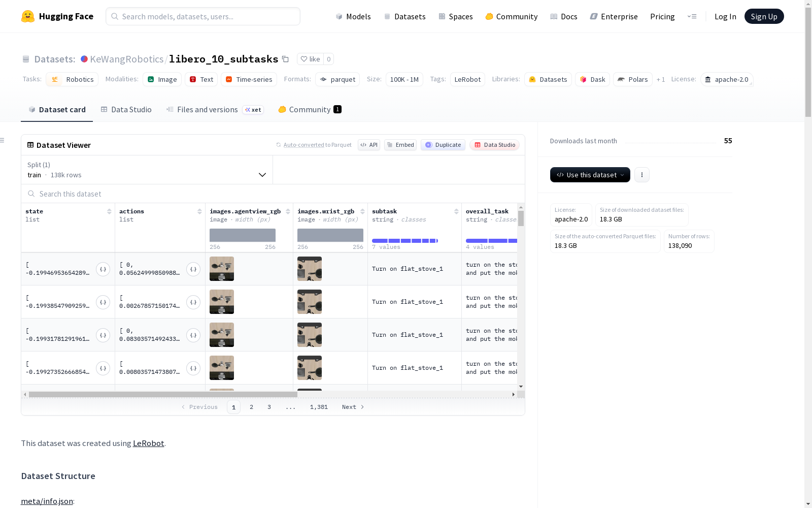The width and height of the screenshot is (812, 508).
Task: Open Docs in the top navigation
Action: (x=563, y=16)
